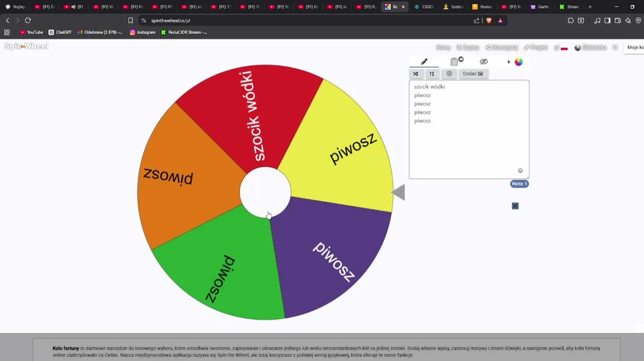The height and width of the screenshot is (361, 644).
Task: Click the green piwosz wheel segment
Action: click(x=221, y=273)
